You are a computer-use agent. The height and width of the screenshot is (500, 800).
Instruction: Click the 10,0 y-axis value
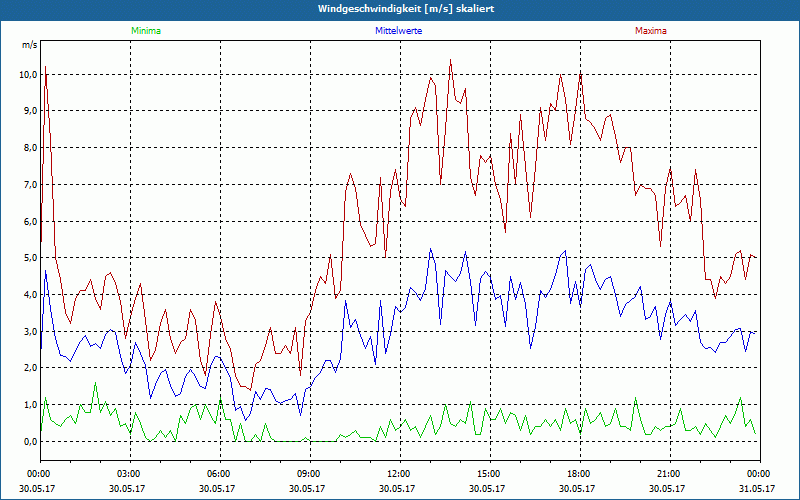tap(28, 74)
